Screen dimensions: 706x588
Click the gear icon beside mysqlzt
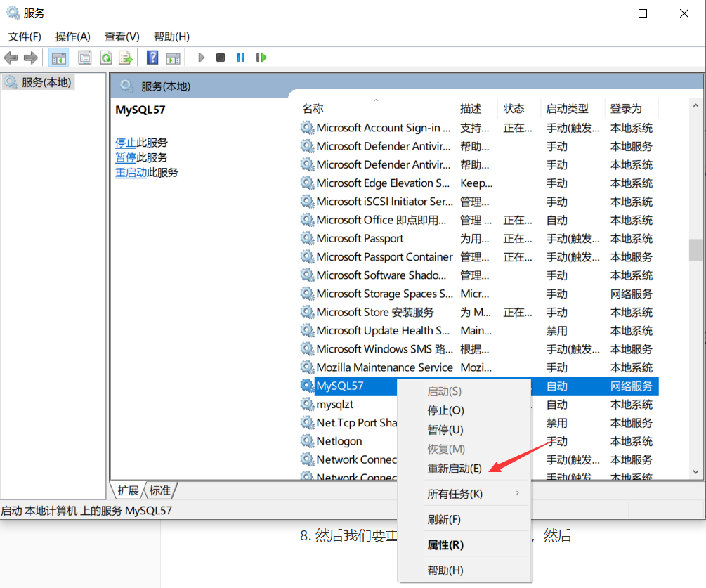(308, 405)
